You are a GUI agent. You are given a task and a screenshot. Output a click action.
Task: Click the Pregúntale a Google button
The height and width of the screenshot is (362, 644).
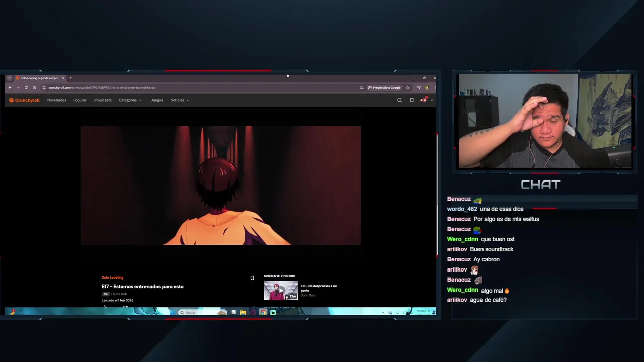(384, 88)
